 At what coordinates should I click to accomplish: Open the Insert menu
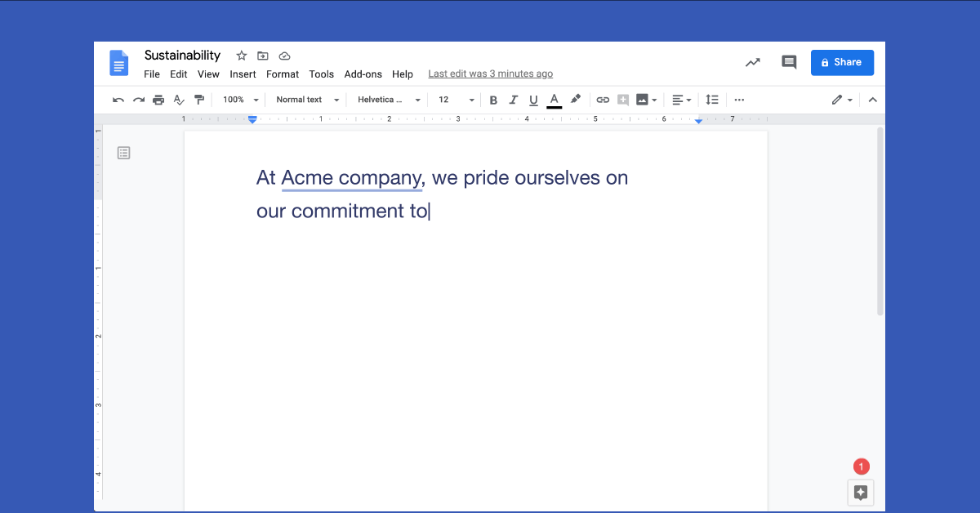[x=243, y=74]
